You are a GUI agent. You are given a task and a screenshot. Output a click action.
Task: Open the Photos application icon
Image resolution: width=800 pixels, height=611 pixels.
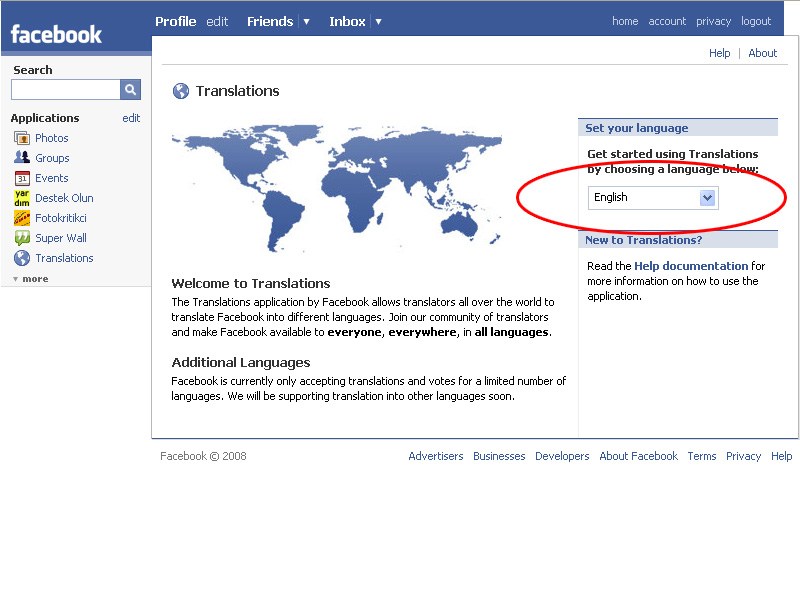coord(22,138)
